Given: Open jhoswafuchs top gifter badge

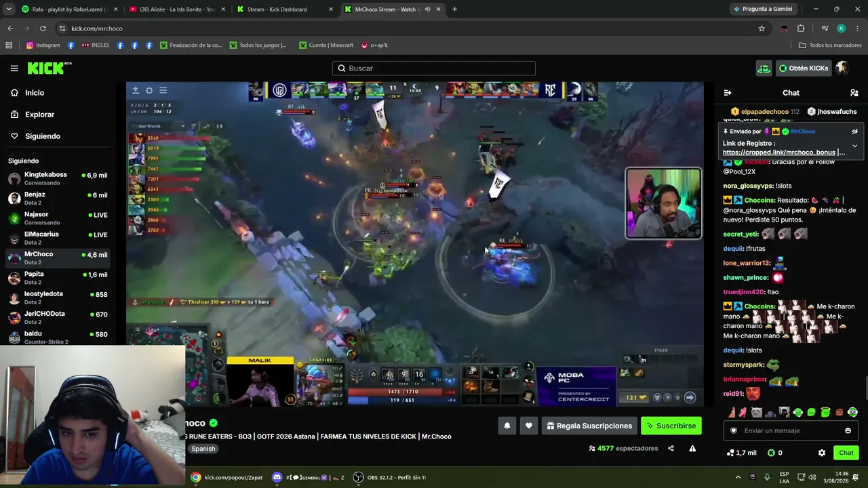Looking at the screenshot, I should tap(832, 112).
